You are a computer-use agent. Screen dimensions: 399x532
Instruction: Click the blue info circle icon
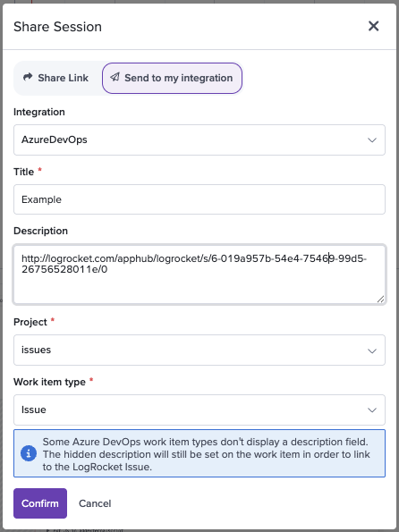point(29,453)
